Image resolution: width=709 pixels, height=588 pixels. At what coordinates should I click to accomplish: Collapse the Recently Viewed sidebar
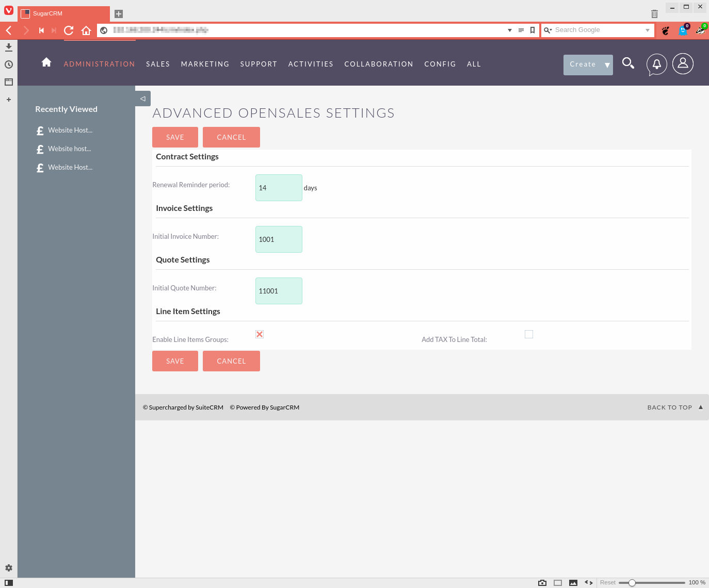tap(143, 99)
